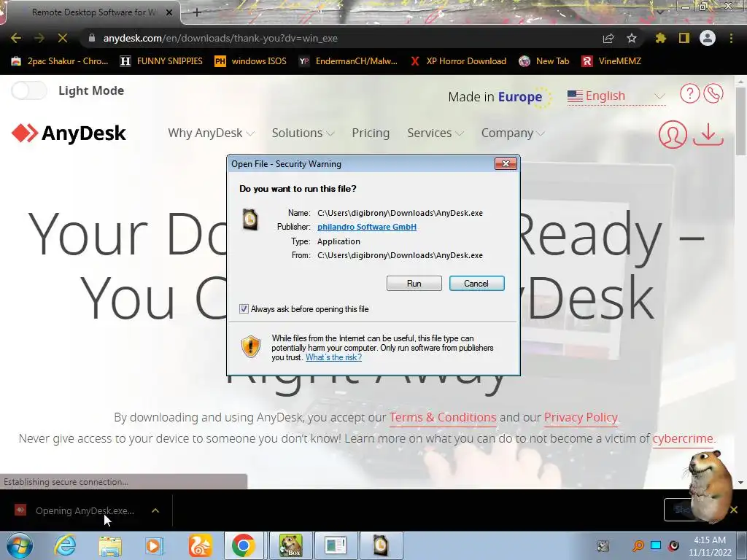Screen dimensions: 747x560
Task: Open Chrome three-dot menu
Action: (x=731, y=38)
